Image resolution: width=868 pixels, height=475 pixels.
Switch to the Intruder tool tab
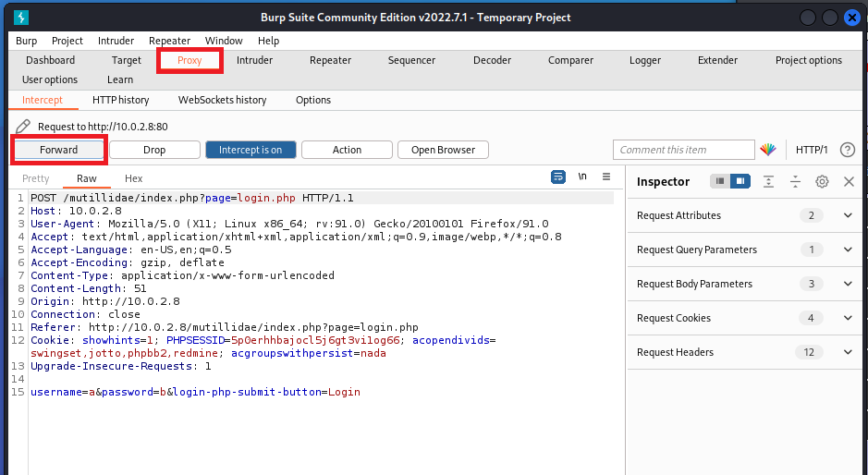tap(254, 60)
